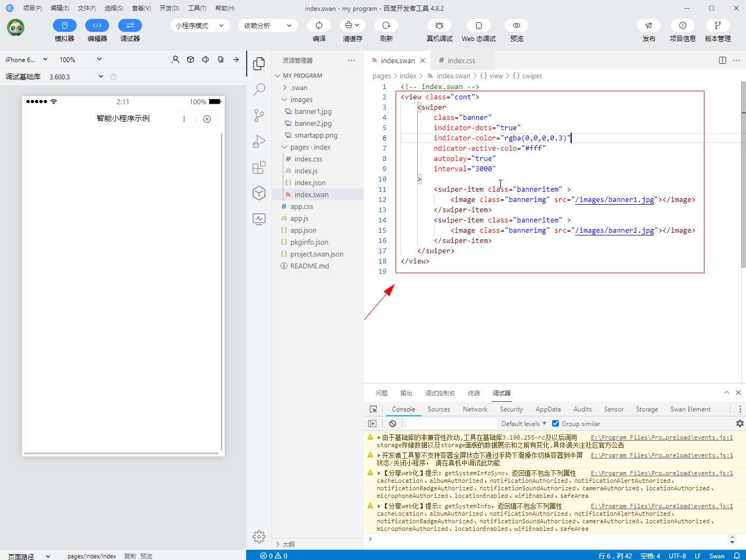Image resolution: width=746 pixels, height=560 pixels.
Task: Click the editor vertical scrollbar
Action: tap(743, 174)
